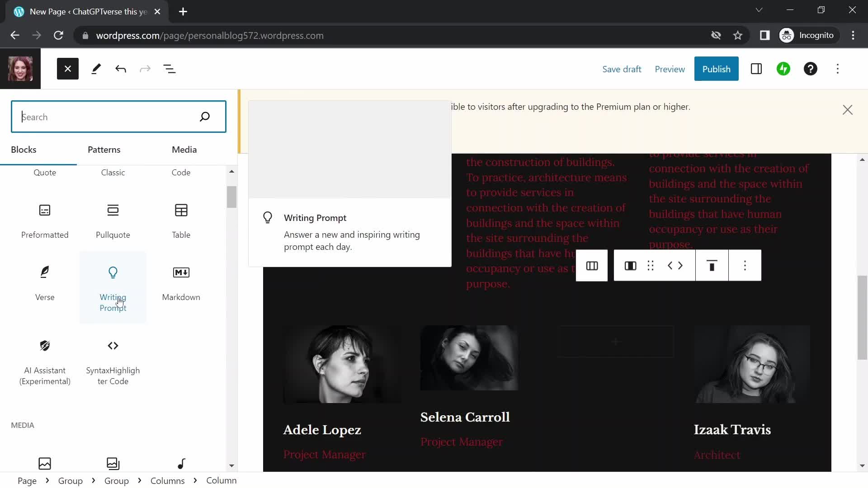
Task: Select the Adele Lopez portrait image
Action: click(342, 364)
